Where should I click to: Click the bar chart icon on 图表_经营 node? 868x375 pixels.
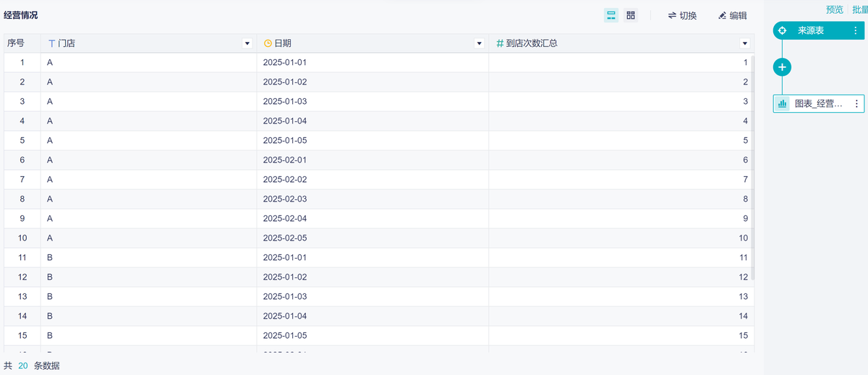coord(782,104)
